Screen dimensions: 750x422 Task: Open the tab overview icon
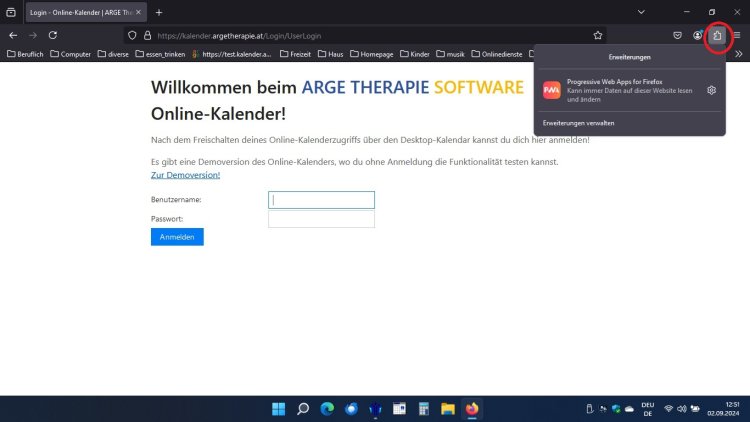pyautogui.click(x=11, y=12)
